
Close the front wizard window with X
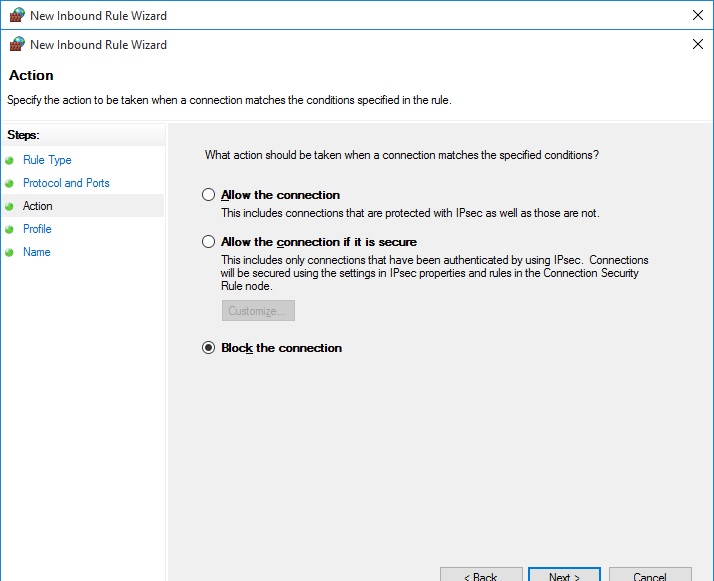tap(697, 44)
